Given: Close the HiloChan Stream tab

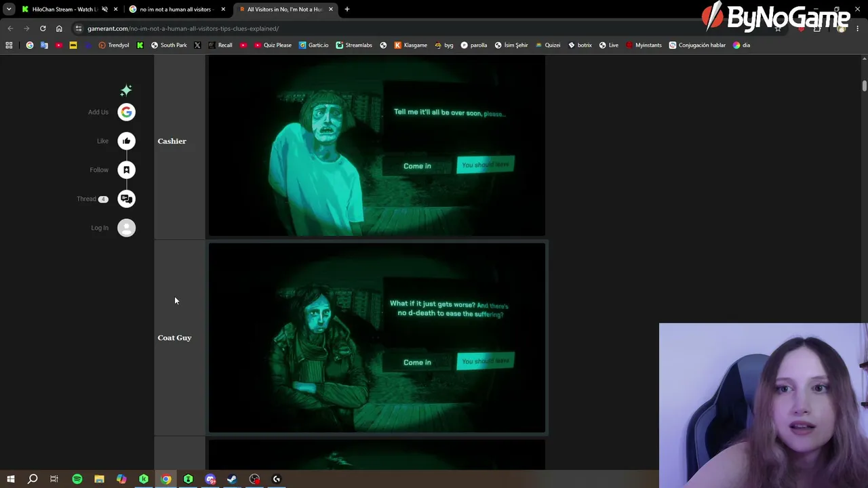Looking at the screenshot, I should click(115, 9).
